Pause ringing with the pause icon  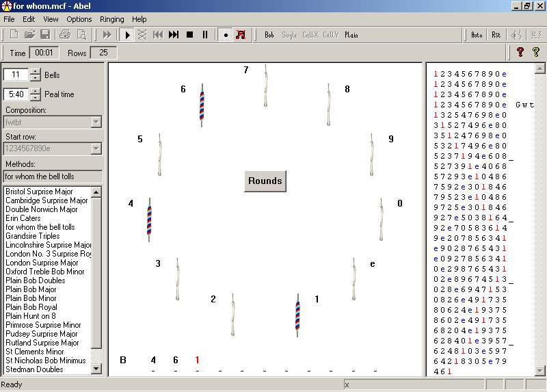205,35
